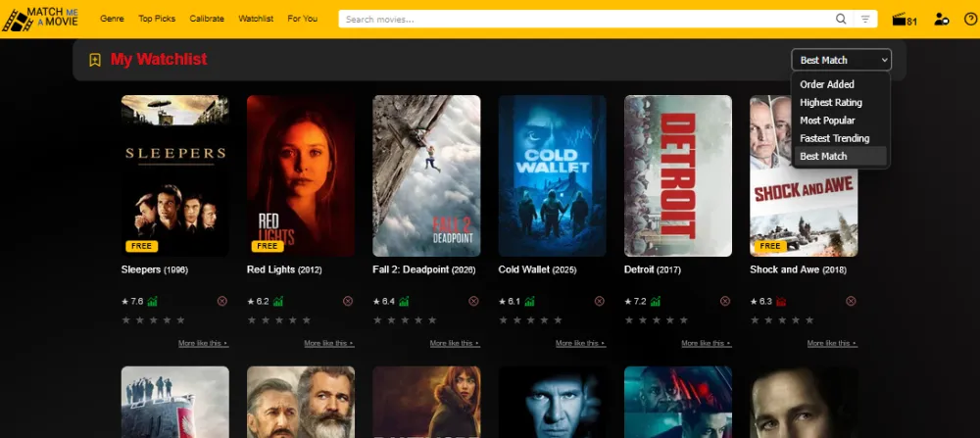Open the Sleepers movie poster

[x=175, y=175]
